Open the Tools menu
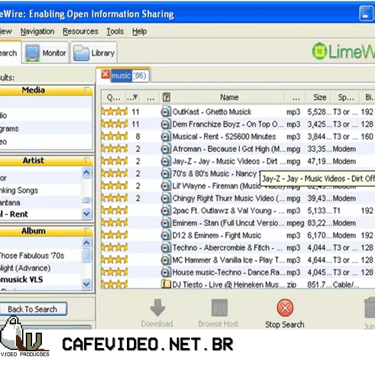The image size is (375, 366). [x=115, y=32]
